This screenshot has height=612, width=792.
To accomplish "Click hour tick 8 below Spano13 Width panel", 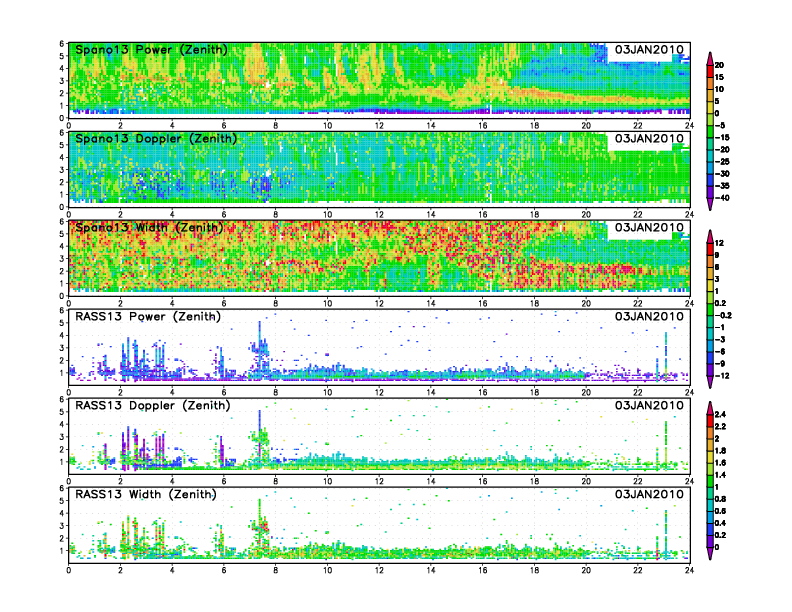I will coord(275,303).
